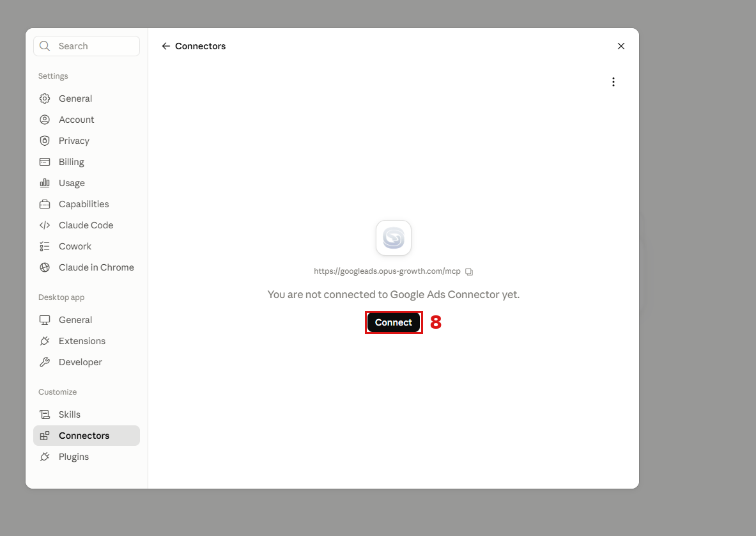Open Extensions under Desktop app

(87, 341)
